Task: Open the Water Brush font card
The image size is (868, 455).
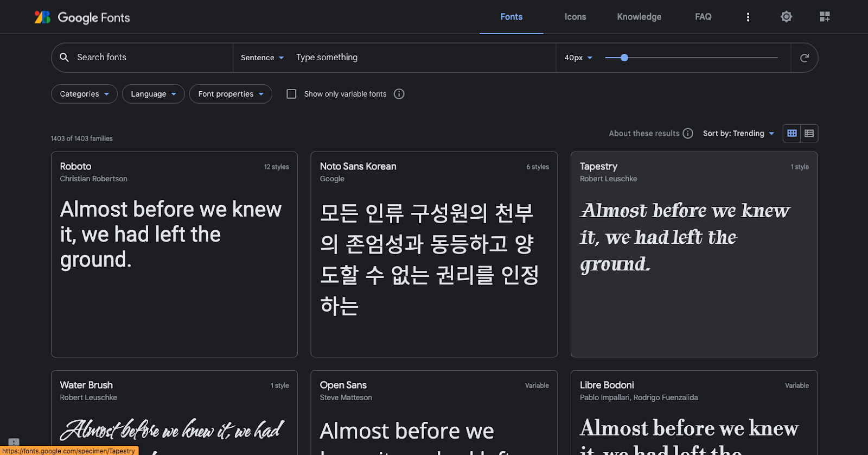Action: tap(174, 413)
